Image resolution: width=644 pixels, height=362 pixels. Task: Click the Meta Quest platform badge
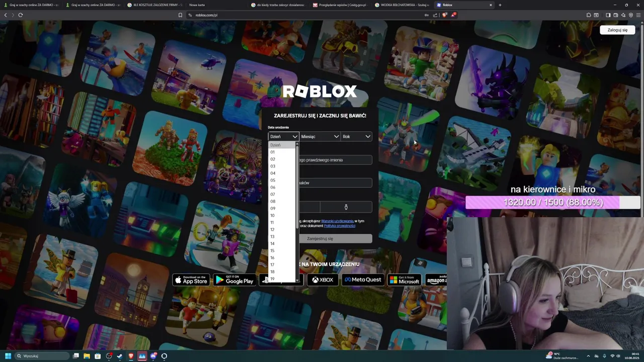coord(363,280)
